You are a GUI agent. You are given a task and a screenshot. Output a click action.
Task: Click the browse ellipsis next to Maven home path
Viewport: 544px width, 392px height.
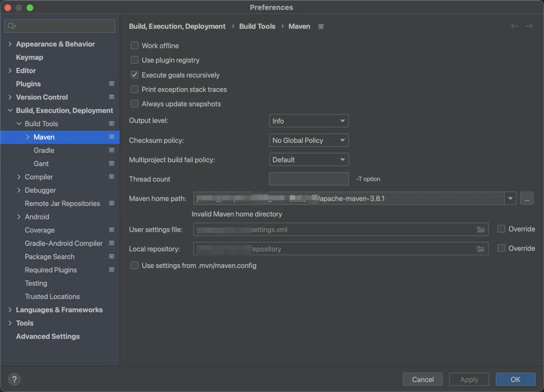click(527, 198)
